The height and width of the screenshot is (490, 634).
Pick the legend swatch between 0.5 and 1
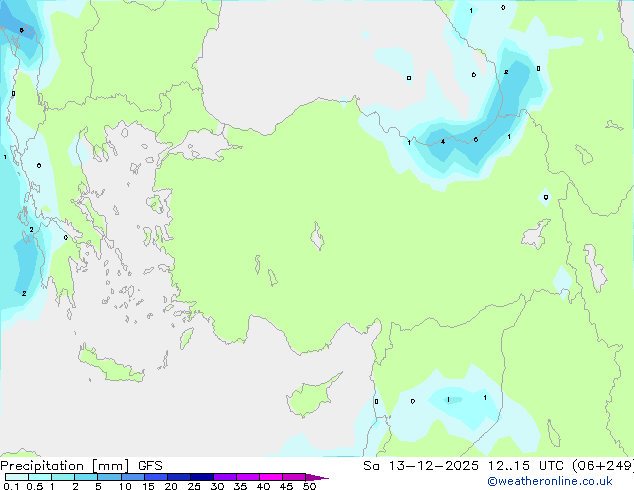coord(40,477)
